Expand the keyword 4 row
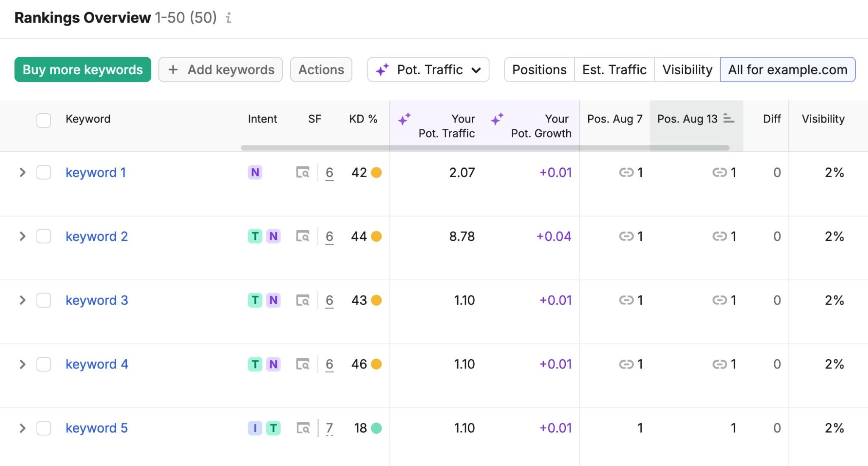The width and height of the screenshot is (868, 466). pyautogui.click(x=22, y=364)
